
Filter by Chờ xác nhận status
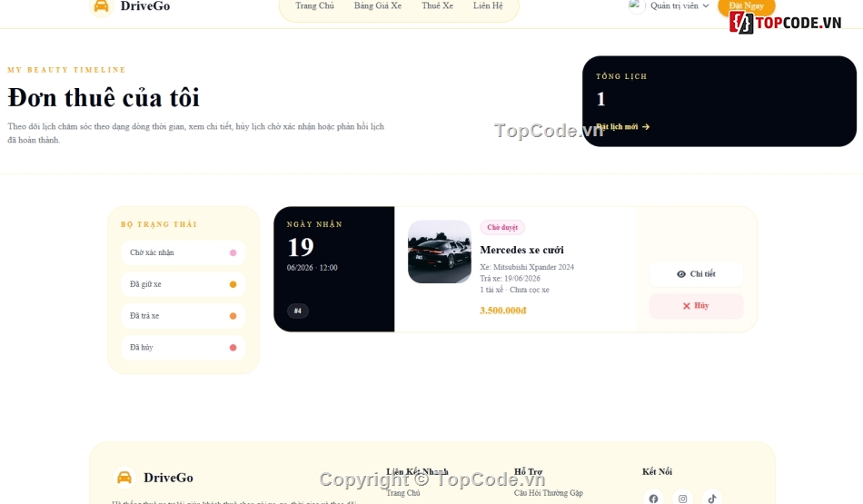point(184,252)
